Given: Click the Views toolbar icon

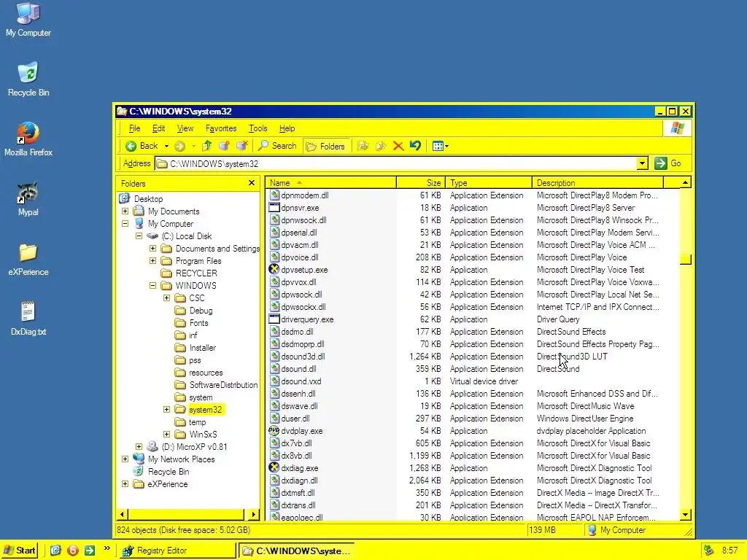Looking at the screenshot, I should click(438, 146).
